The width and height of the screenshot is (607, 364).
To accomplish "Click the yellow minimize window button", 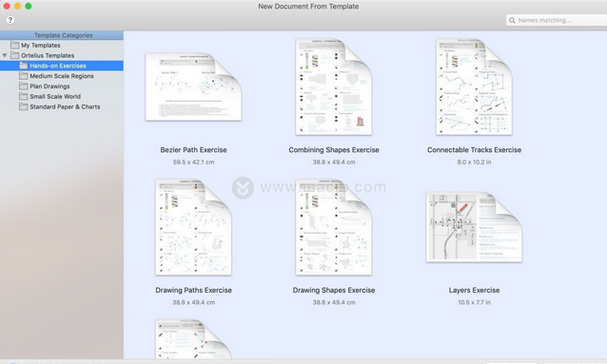I will pos(17,7).
